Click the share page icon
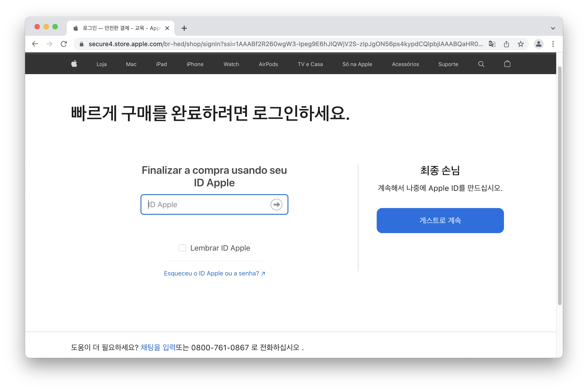The width and height of the screenshot is (588, 391). click(506, 44)
